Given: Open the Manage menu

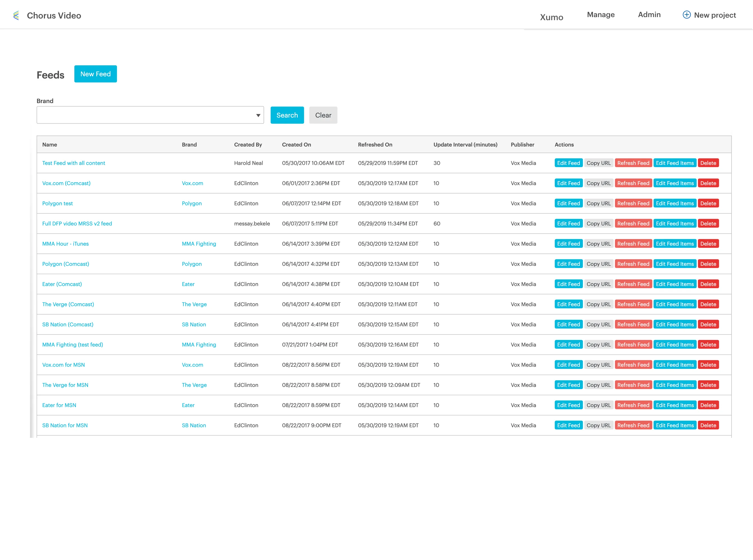Looking at the screenshot, I should 601,15.
